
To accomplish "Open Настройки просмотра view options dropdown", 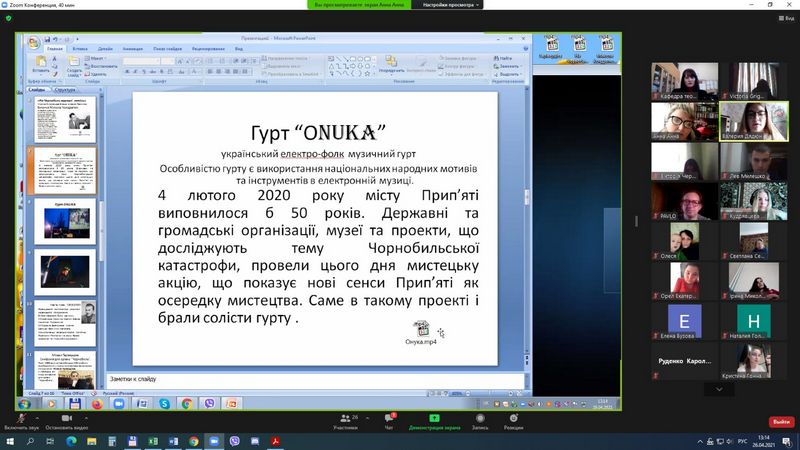I will point(451,5).
